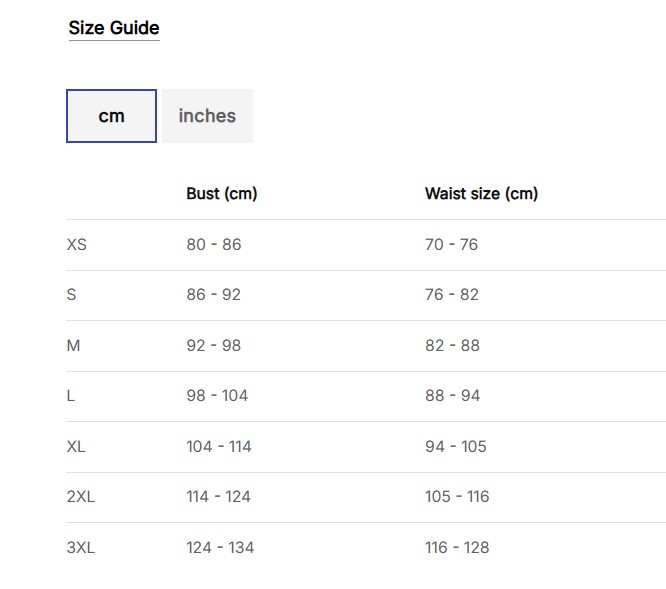
Task: Click the Waist size (cm) column header
Action: 481,194
